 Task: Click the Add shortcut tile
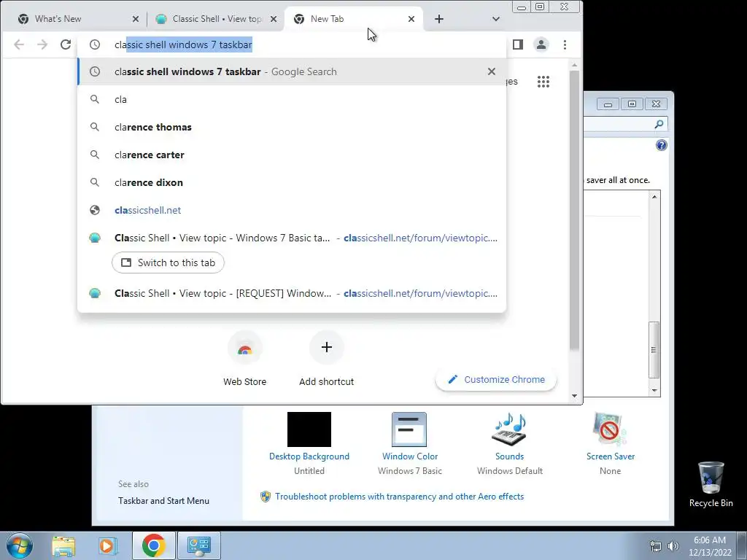[326, 358]
